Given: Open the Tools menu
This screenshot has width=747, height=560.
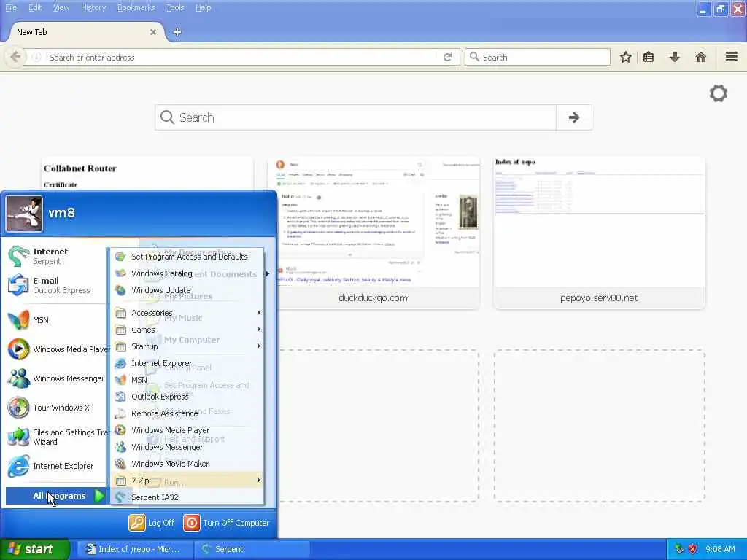Looking at the screenshot, I should [x=175, y=7].
